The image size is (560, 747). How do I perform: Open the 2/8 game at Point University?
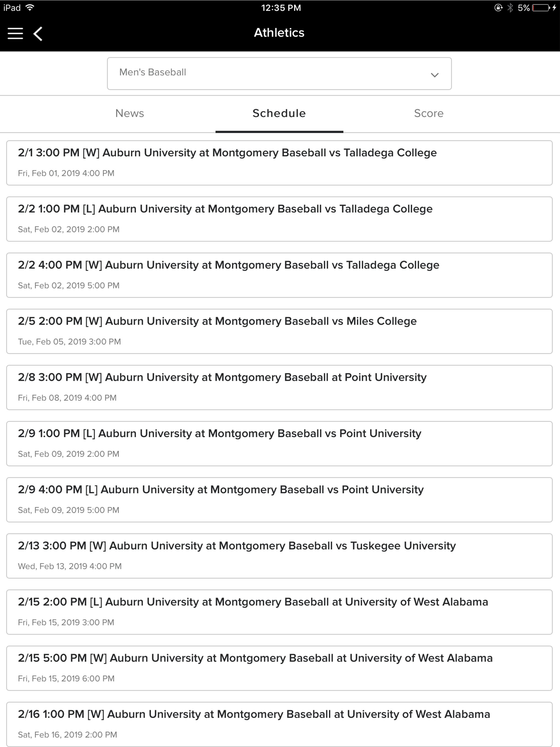(279, 387)
